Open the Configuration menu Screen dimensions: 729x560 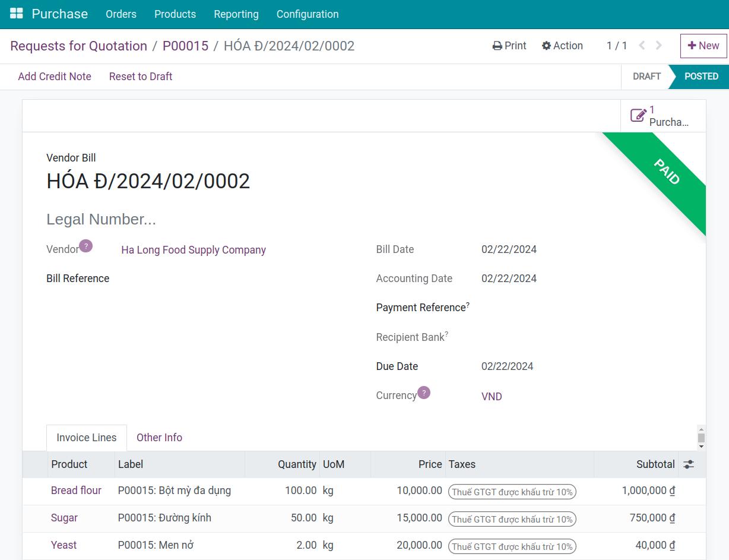coord(308,14)
